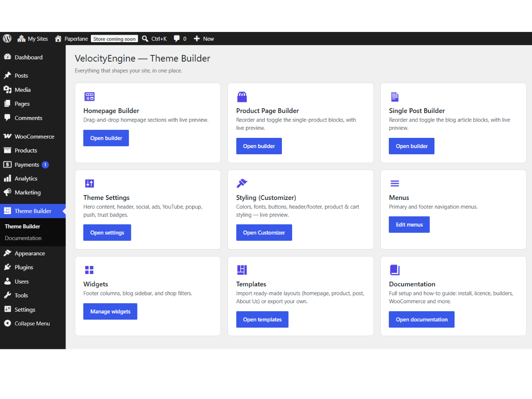Open My Sites in the admin bar

[x=32, y=39]
